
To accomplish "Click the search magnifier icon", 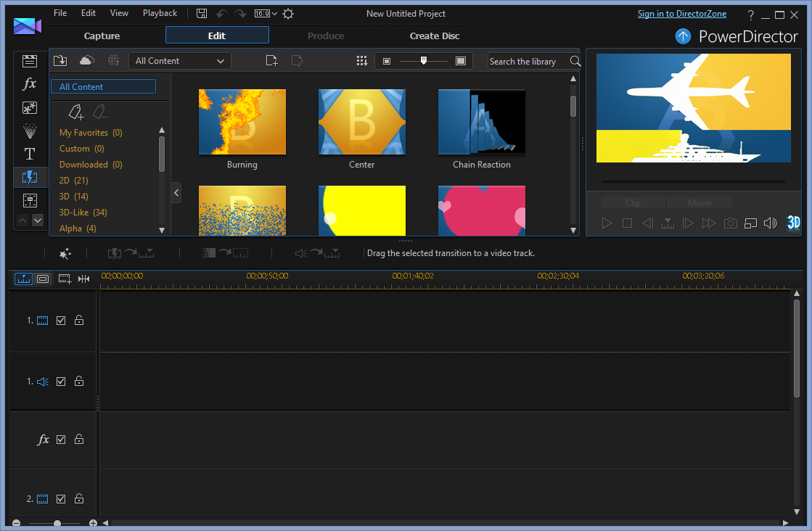I will (575, 61).
